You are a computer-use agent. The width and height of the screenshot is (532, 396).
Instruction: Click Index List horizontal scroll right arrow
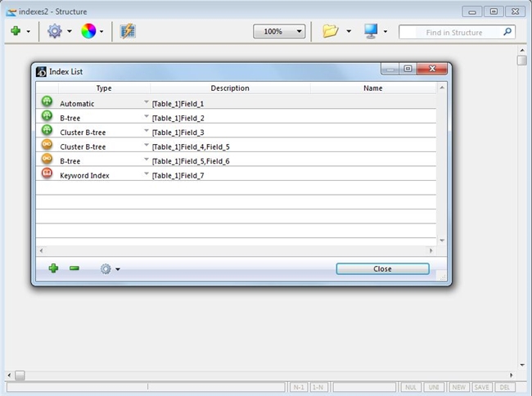click(431, 250)
